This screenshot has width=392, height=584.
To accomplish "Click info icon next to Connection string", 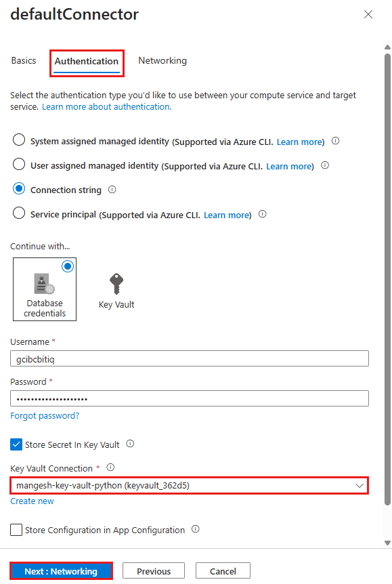I will coord(112,190).
